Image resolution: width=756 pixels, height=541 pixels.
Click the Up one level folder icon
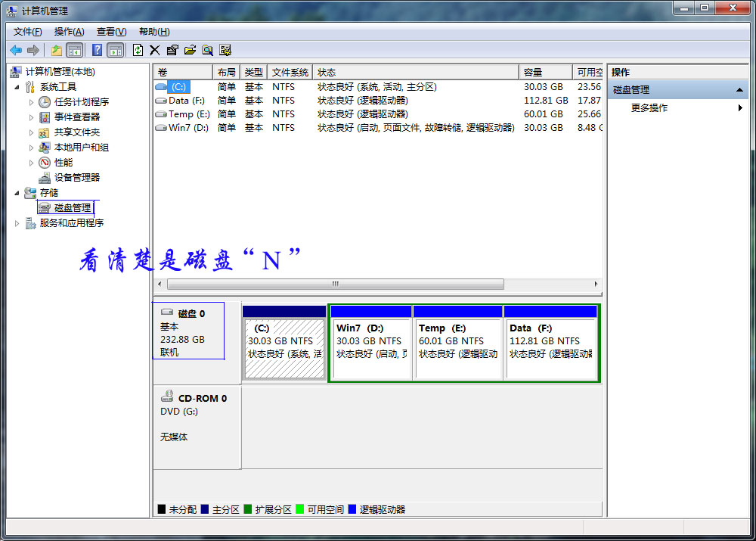(x=56, y=50)
